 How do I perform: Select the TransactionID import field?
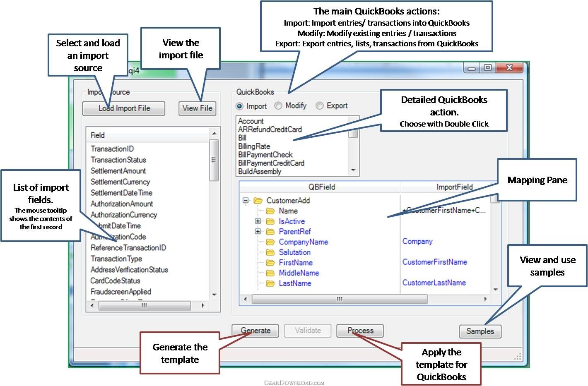112,149
